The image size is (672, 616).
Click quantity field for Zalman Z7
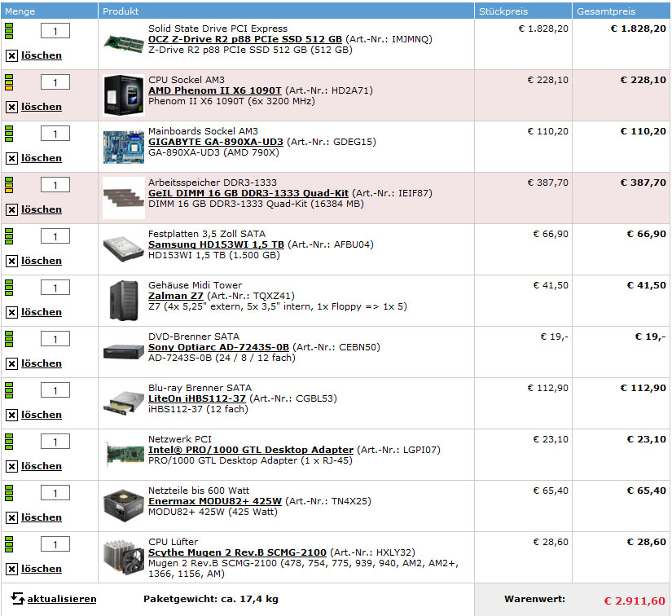pyautogui.click(x=55, y=288)
